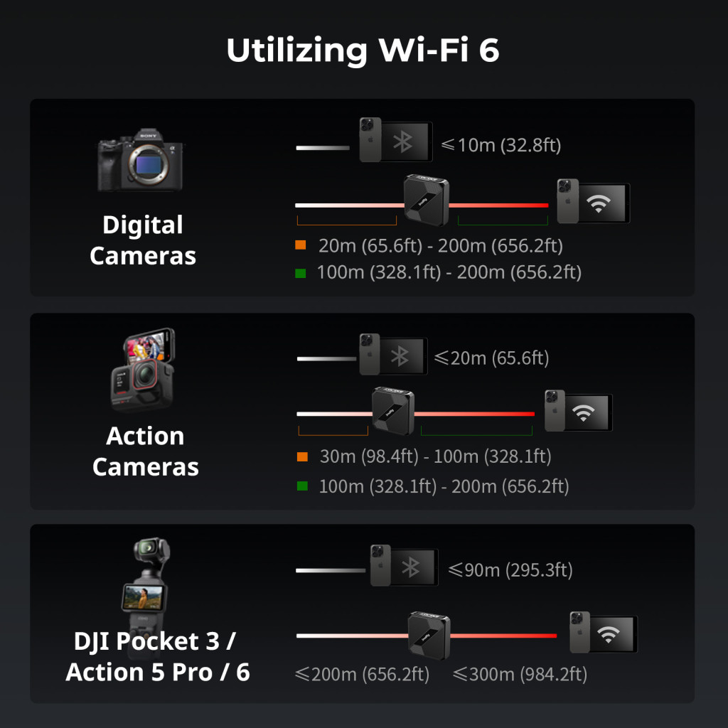Click the "≤10m (32.8ft)" range text

point(501,145)
